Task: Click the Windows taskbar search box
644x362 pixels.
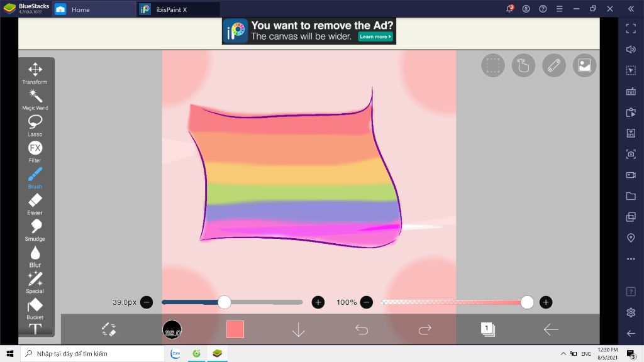Action: (92, 353)
